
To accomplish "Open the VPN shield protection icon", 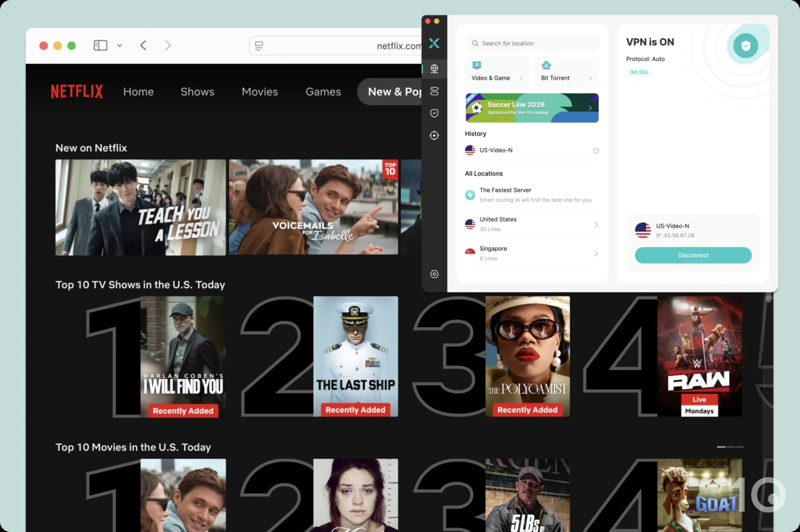I will (x=434, y=113).
